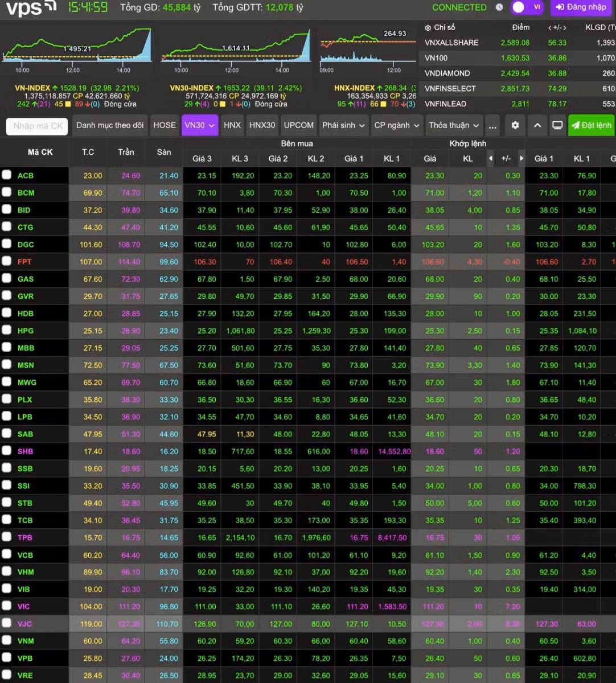The height and width of the screenshot is (683, 616).
Task: Open price board settings gear
Action: coord(515,125)
